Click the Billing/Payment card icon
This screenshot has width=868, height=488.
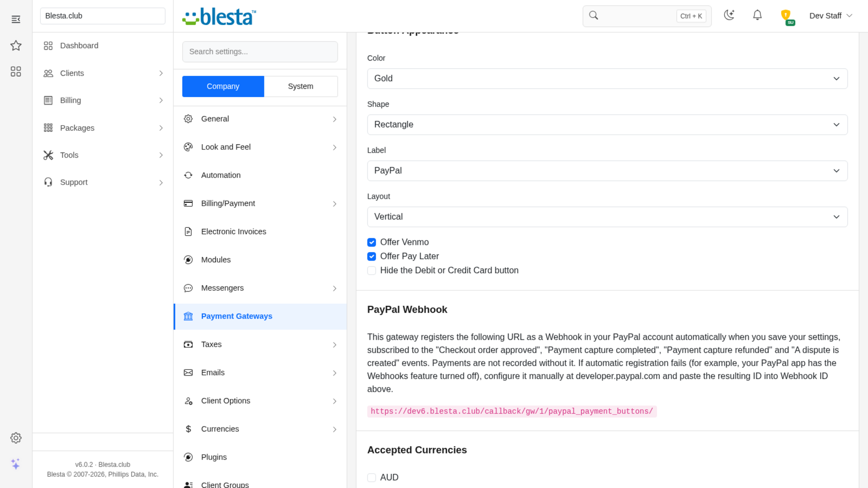[x=189, y=203]
